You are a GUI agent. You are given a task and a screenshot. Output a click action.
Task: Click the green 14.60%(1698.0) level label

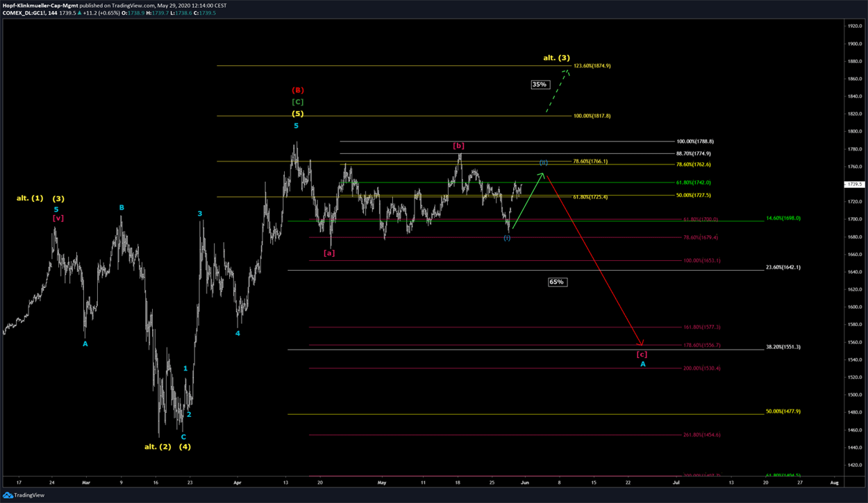click(783, 218)
